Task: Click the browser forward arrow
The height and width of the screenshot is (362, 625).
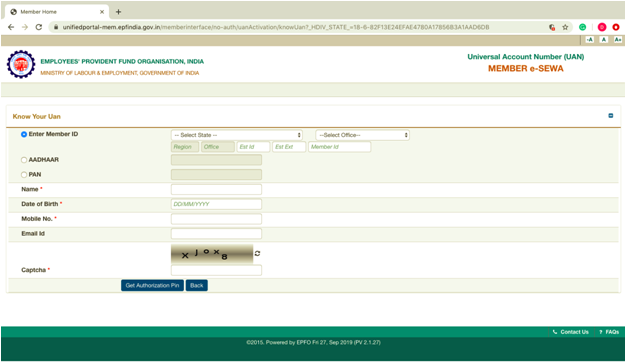Action: coord(25,27)
